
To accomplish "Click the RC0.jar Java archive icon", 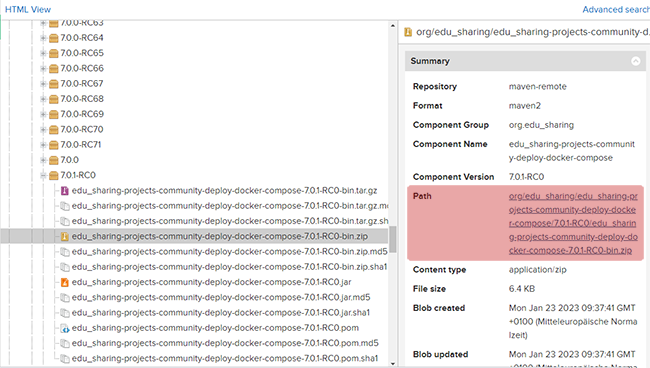I will pos(64,282).
